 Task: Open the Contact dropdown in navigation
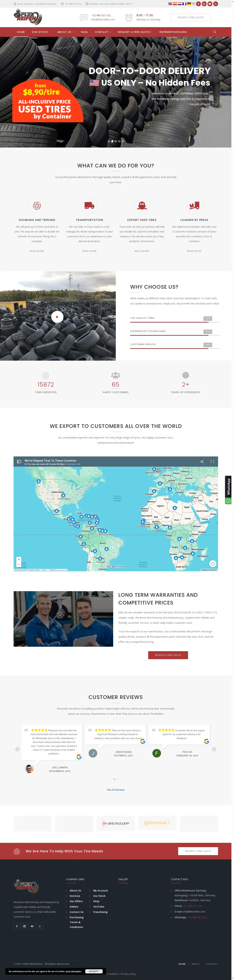[102, 32]
